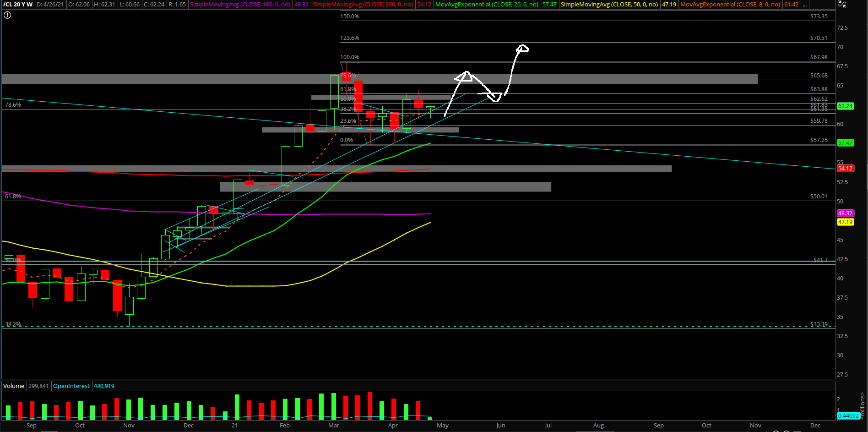This screenshot has height=432, width=868.
Task: Click the open interest value 440,919
Action: [x=104, y=386]
